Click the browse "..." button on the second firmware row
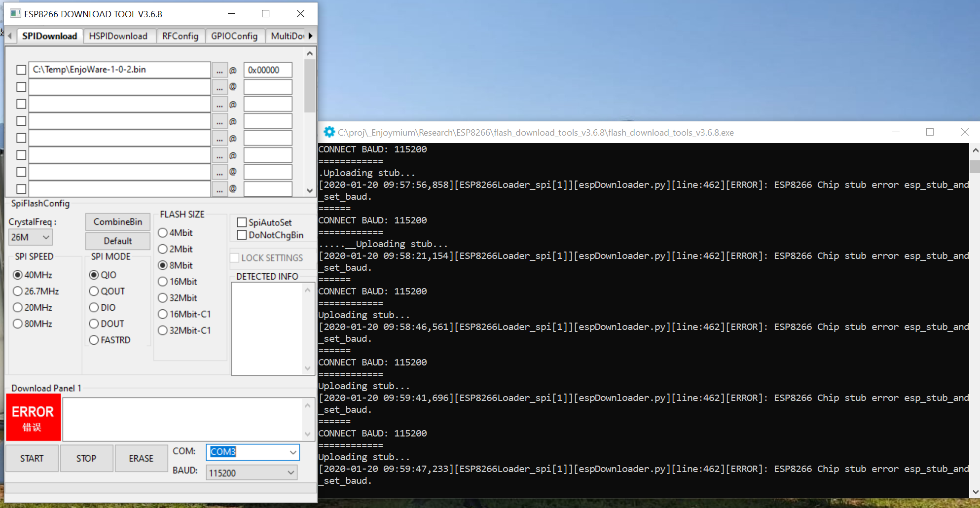980x508 pixels. [x=219, y=87]
